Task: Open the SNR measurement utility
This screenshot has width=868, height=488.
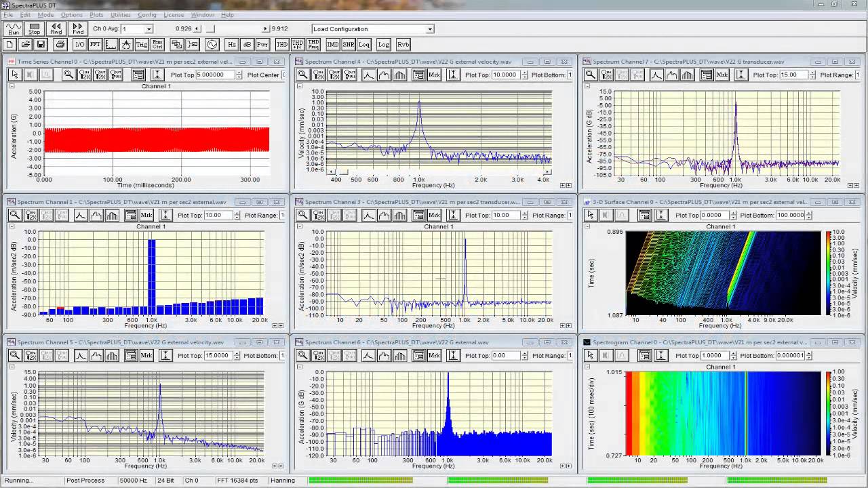Action: (348, 45)
